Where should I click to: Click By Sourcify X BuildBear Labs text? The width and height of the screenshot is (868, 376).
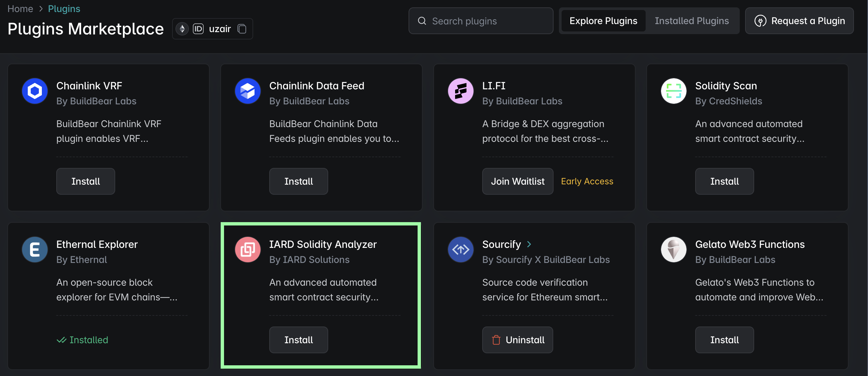pyautogui.click(x=546, y=260)
